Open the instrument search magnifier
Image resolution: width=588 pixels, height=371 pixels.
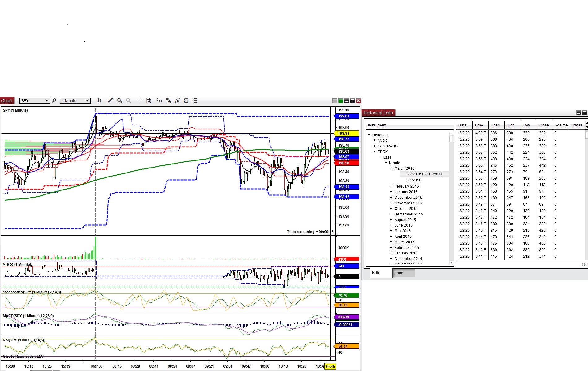click(x=54, y=100)
